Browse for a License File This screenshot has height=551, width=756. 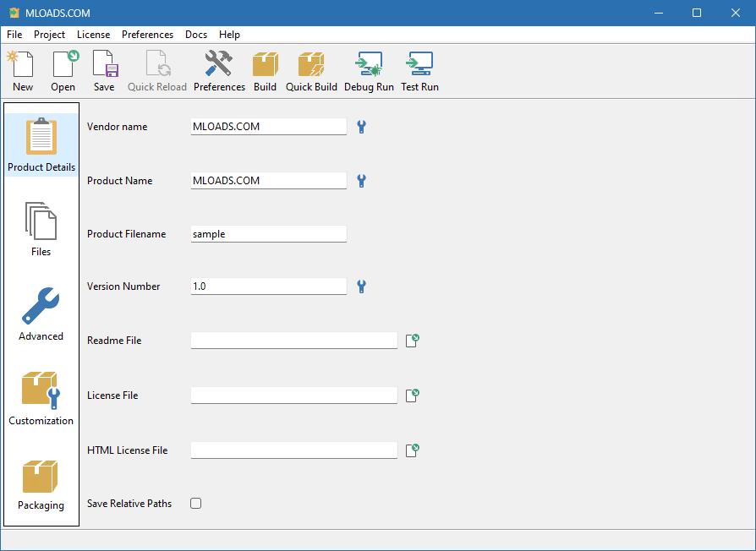coord(412,396)
